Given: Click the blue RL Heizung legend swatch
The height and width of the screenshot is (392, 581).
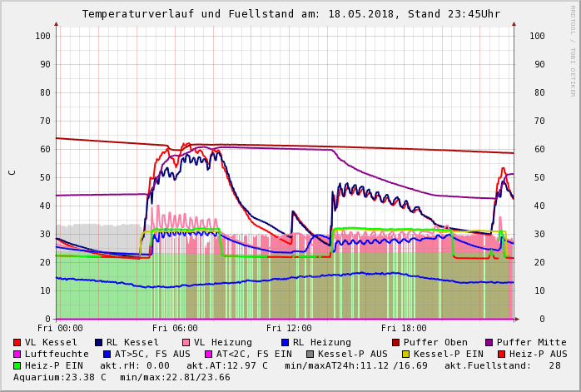Looking at the screenshot, I should pyautogui.click(x=284, y=342).
